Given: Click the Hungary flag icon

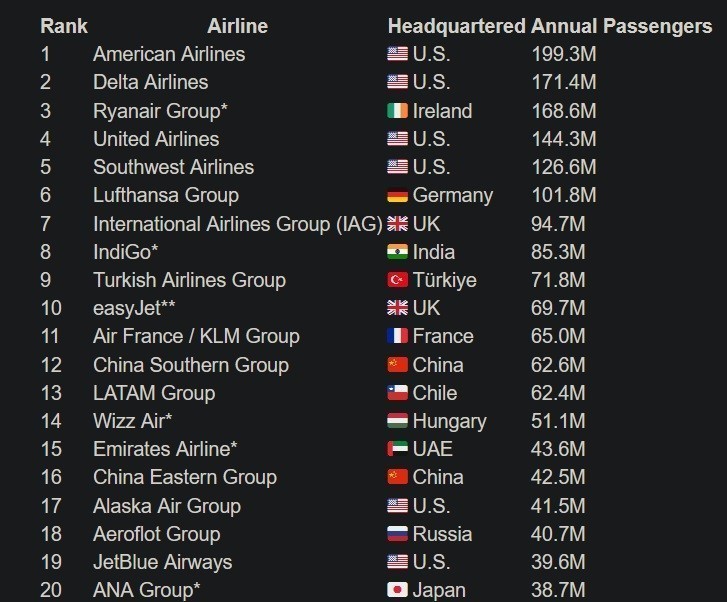Looking at the screenshot, I should pos(397,421).
